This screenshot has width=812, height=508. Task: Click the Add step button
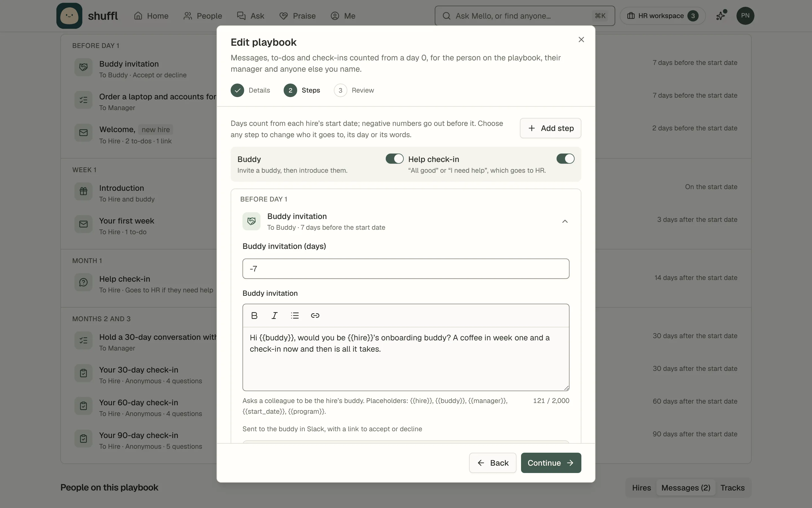click(551, 128)
